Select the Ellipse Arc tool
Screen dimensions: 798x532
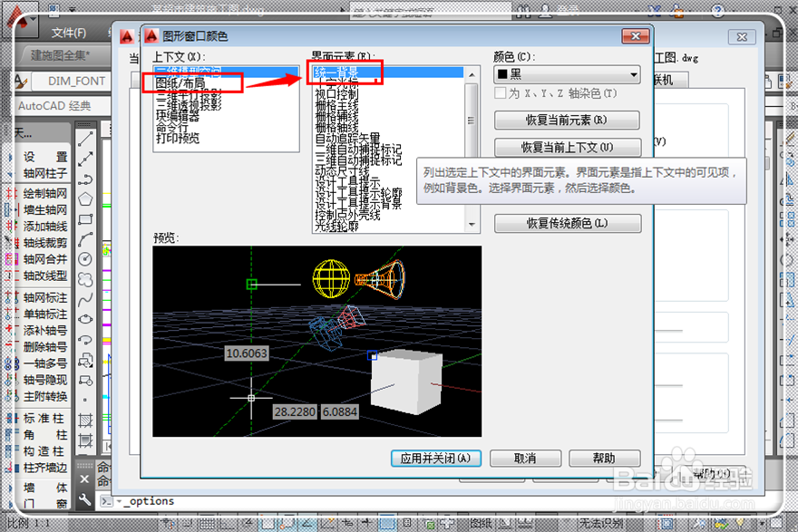pos(85,339)
